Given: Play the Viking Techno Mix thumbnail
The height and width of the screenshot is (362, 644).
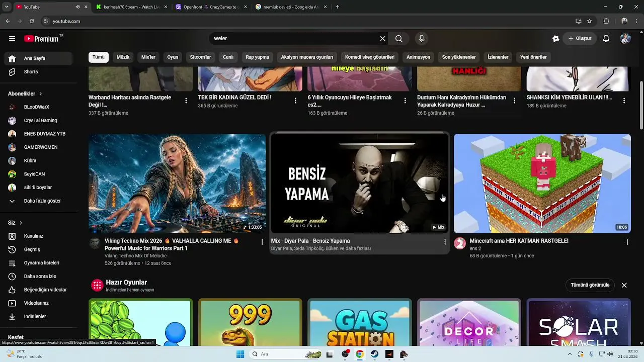Looking at the screenshot, I should 177,184.
